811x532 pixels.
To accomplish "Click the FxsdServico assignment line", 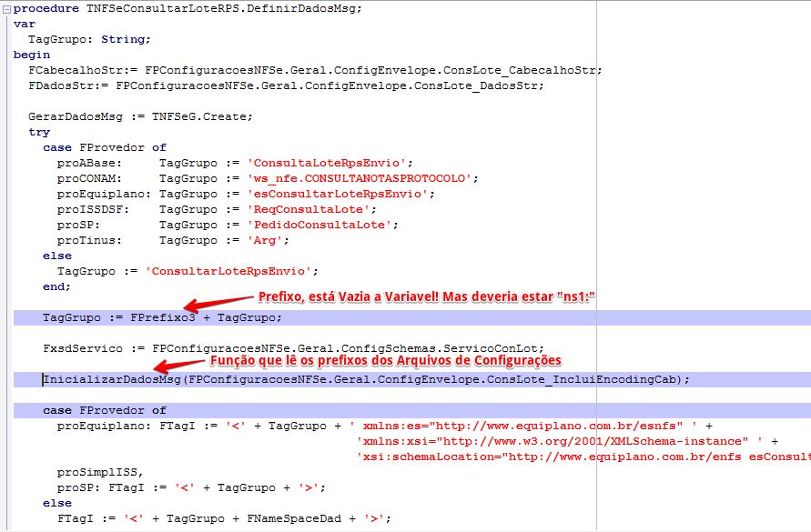I will click(x=294, y=349).
